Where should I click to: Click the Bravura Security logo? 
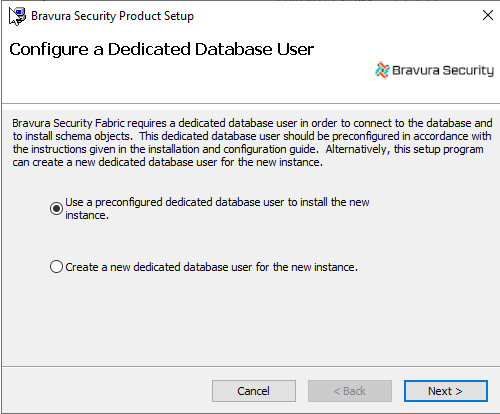pos(434,70)
